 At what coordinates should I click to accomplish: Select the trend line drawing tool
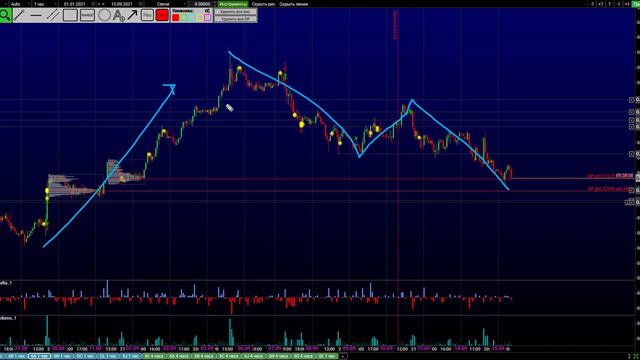[19, 15]
